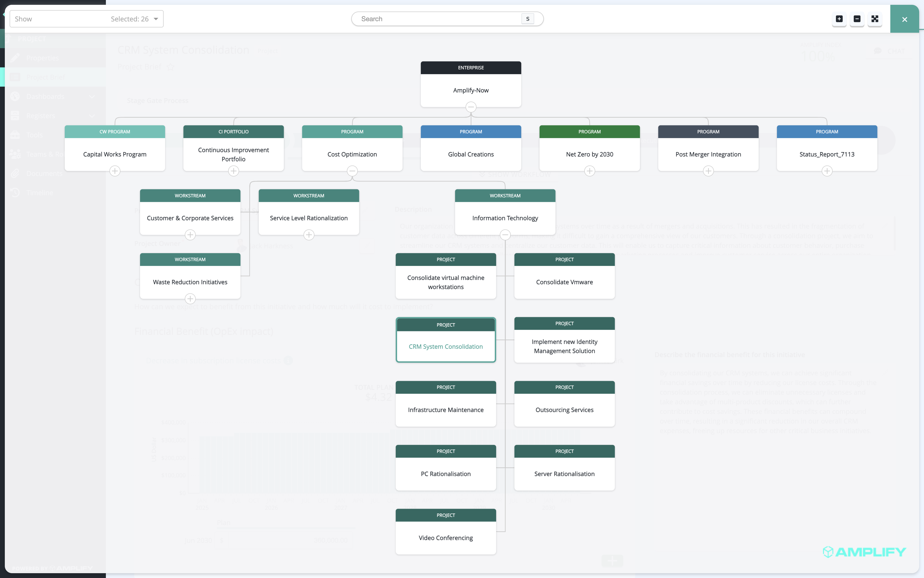Open the Show selection dropdown
Viewport: 924px width, 578px height.
86,19
